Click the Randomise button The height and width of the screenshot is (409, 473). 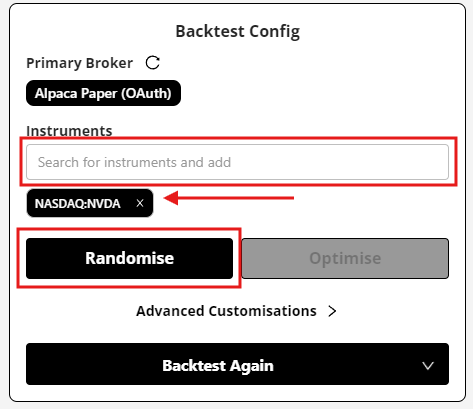[129, 258]
